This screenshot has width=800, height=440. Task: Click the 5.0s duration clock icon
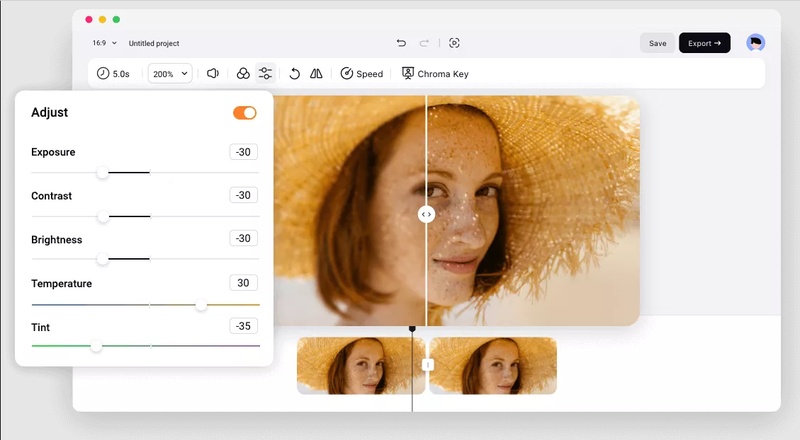(x=103, y=74)
